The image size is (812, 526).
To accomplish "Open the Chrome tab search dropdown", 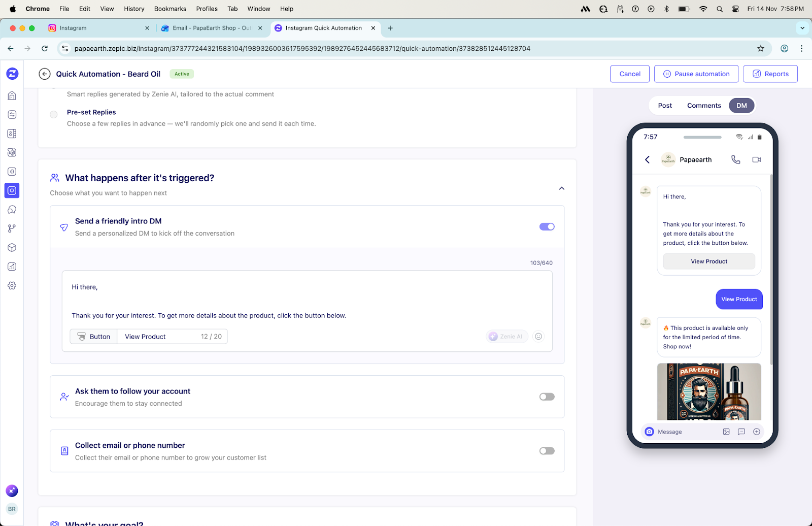I will point(802,28).
